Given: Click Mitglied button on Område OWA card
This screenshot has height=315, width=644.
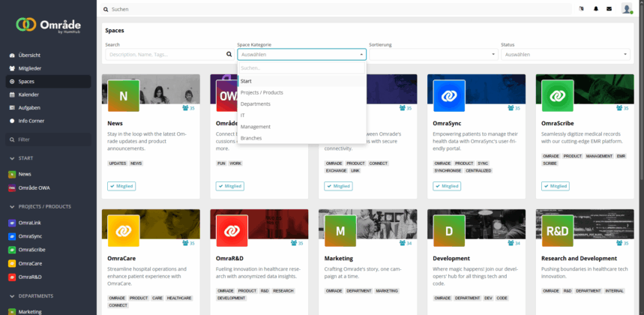Looking at the screenshot, I should (230, 186).
